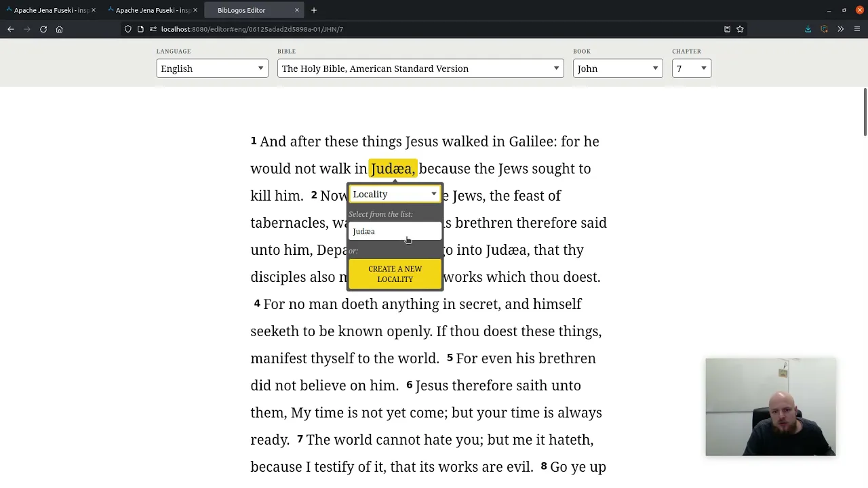The width and height of the screenshot is (868, 488).
Task: Open the Bible version dropdown
Action: point(420,68)
